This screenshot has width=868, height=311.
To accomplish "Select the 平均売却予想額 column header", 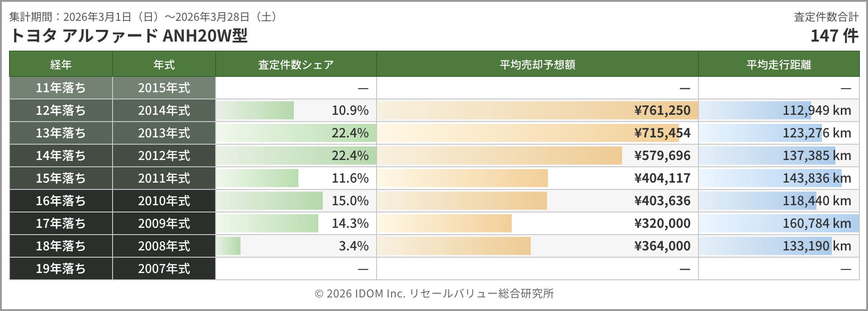I will pos(537,65).
